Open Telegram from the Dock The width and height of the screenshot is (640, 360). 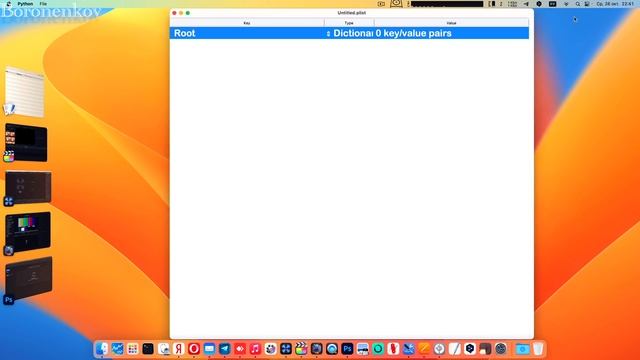click(224, 349)
